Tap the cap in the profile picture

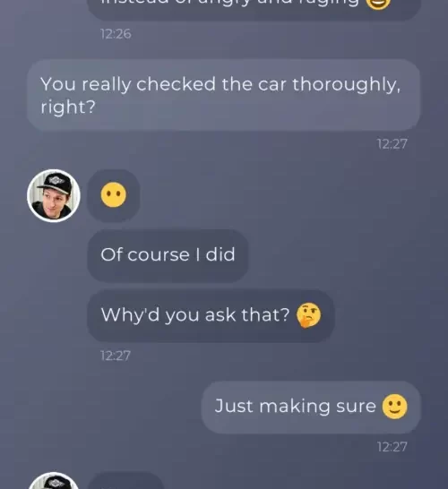click(x=56, y=183)
